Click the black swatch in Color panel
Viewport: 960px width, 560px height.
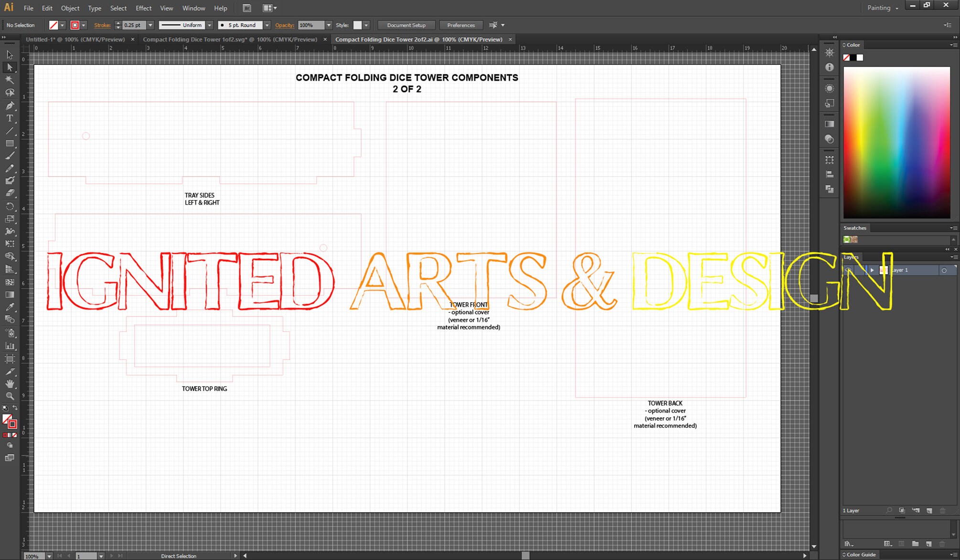tap(853, 58)
